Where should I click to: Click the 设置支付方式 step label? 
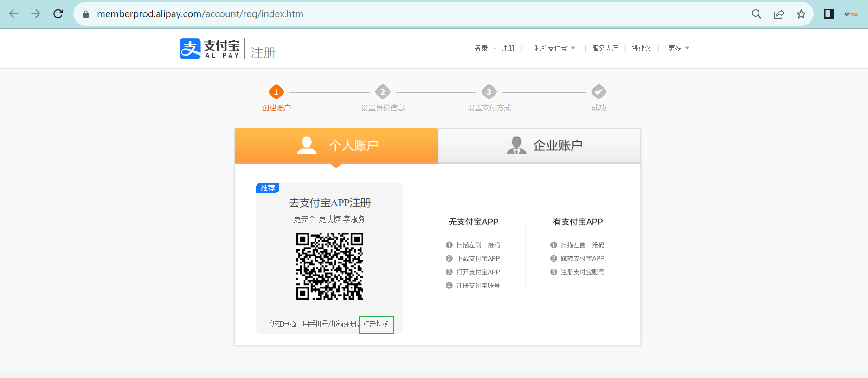(489, 108)
